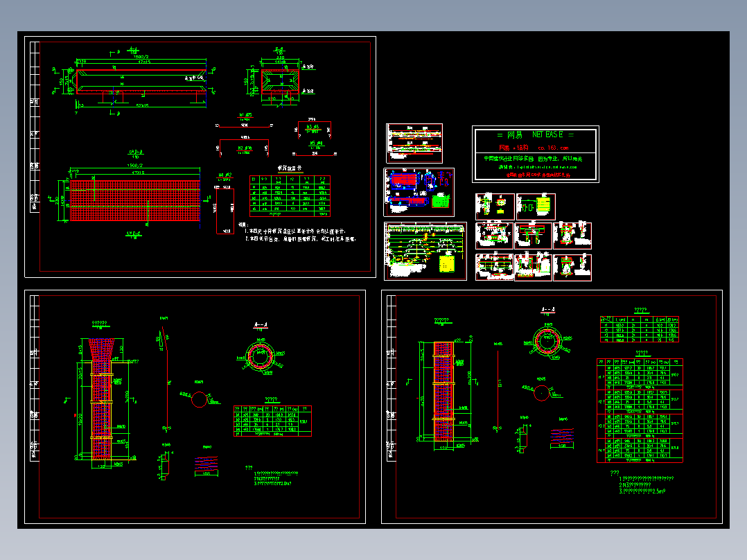Click the small four-row table in straight column sheet
Image resolution: width=747 pixels, height=560 pixels.
[640, 329]
